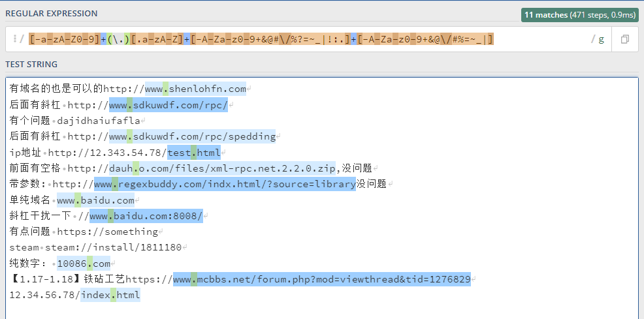This screenshot has height=319, width=644.
Task: Click the www.sdkuwdf.com/rpc/ highlighted match
Action: click(x=168, y=105)
